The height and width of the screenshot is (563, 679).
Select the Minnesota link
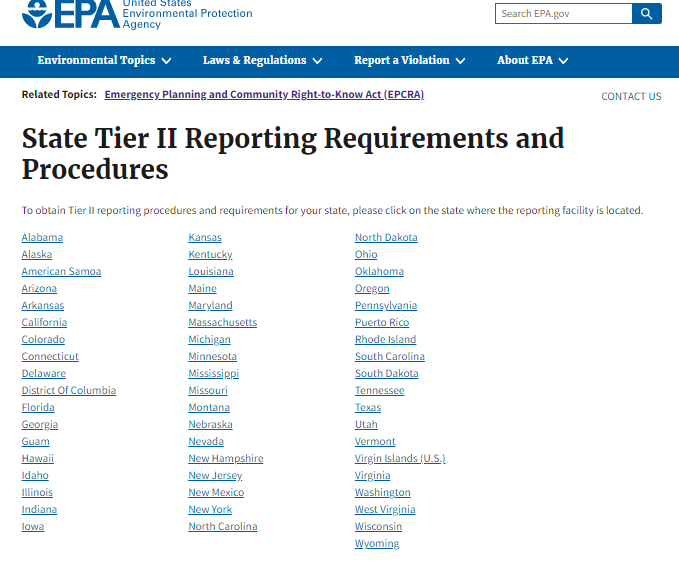tap(213, 356)
